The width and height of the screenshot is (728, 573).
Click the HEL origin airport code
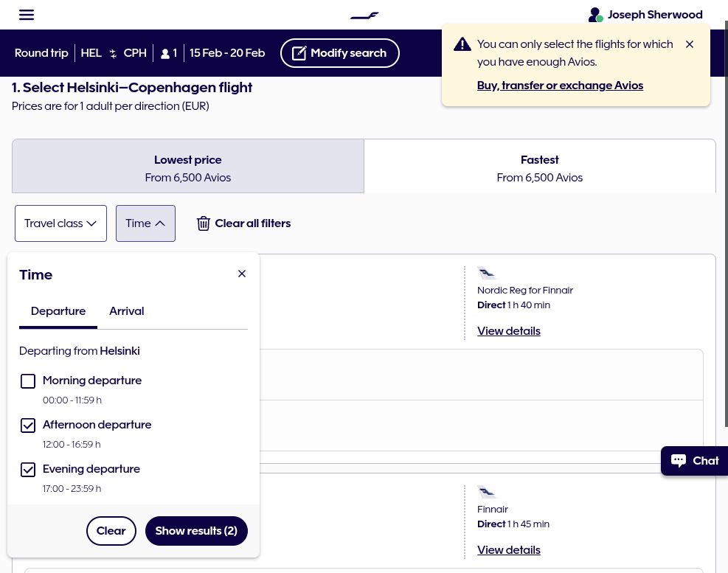coord(91,53)
